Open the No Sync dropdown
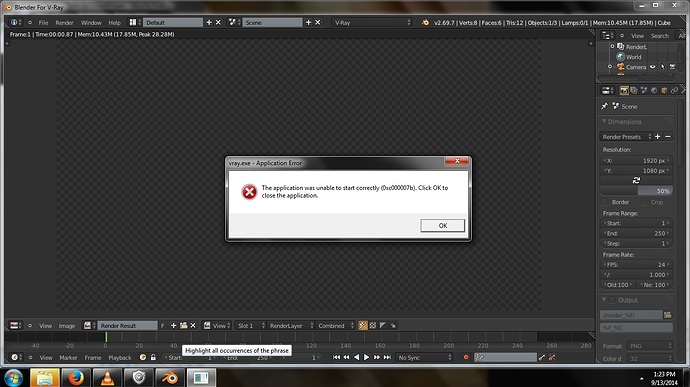The height and width of the screenshot is (387, 690). click(x=425, y=358)
